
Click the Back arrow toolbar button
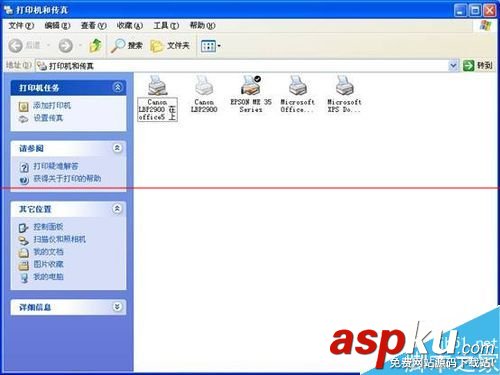pyautogui.click(x=16, y=46)
